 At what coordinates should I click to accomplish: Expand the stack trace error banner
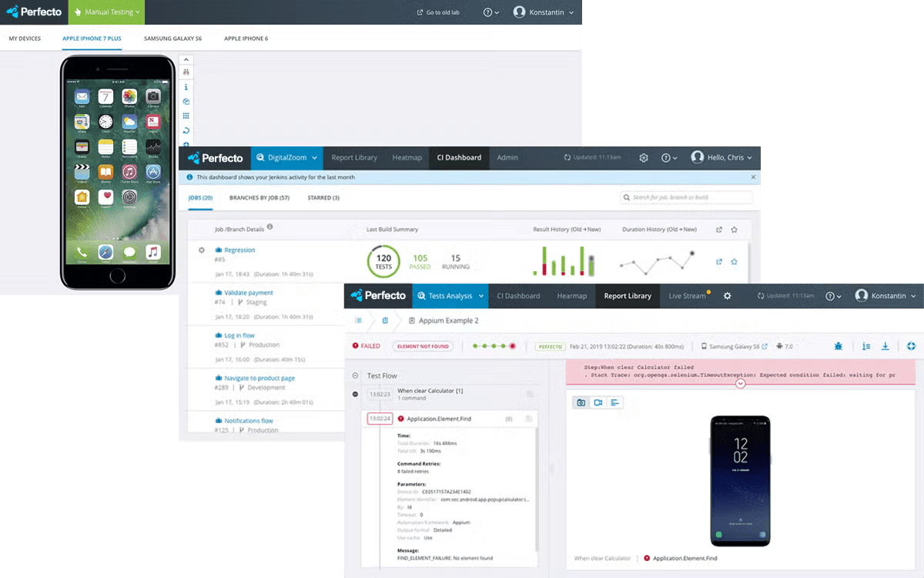click(740, 384)
